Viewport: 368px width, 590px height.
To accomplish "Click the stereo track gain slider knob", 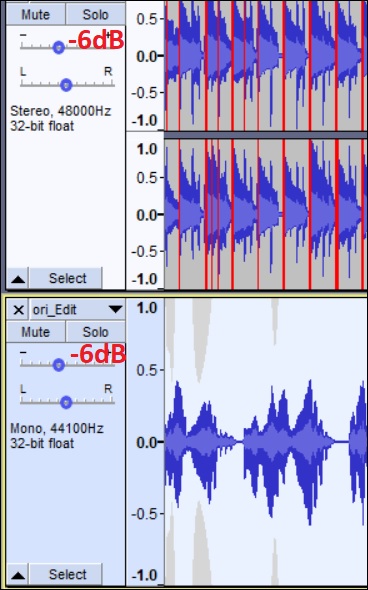I will pyautogui.click(x=59, y=47).
